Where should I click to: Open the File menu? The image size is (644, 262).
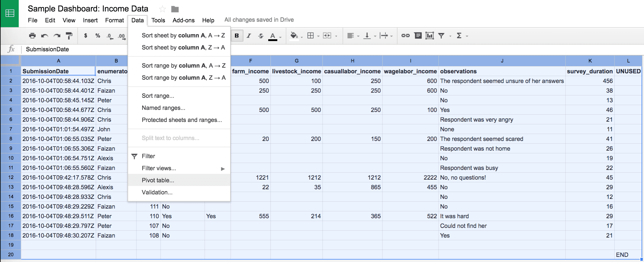pos(33,20)
